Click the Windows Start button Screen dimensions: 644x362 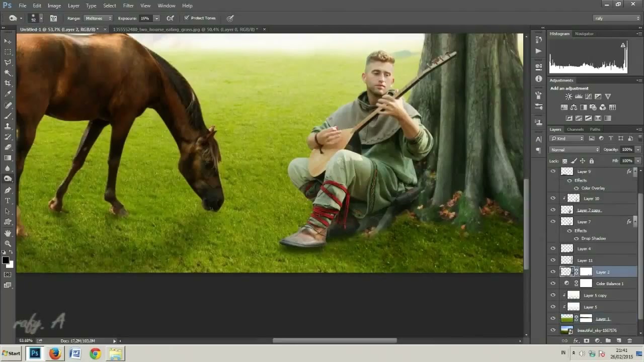[x=11, y=353]
